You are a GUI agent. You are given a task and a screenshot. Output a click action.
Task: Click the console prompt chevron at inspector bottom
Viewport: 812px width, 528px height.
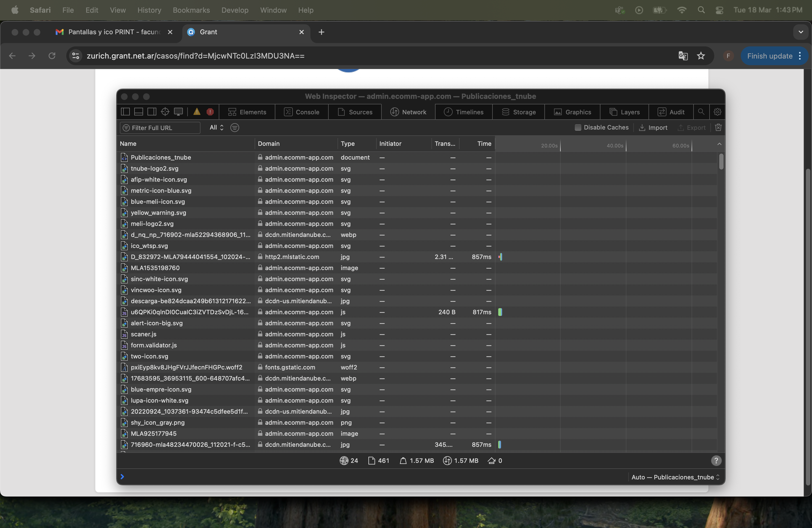pyautogui.click(x=122, y=476)
